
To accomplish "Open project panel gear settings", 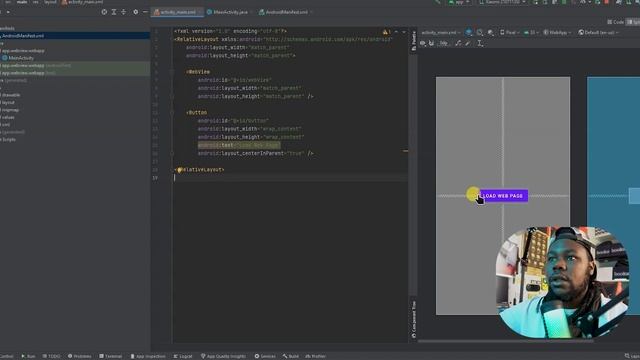I will (136, 12).
